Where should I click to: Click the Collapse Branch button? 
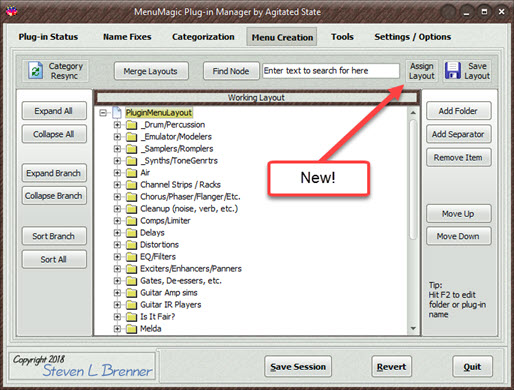(54, 196)
